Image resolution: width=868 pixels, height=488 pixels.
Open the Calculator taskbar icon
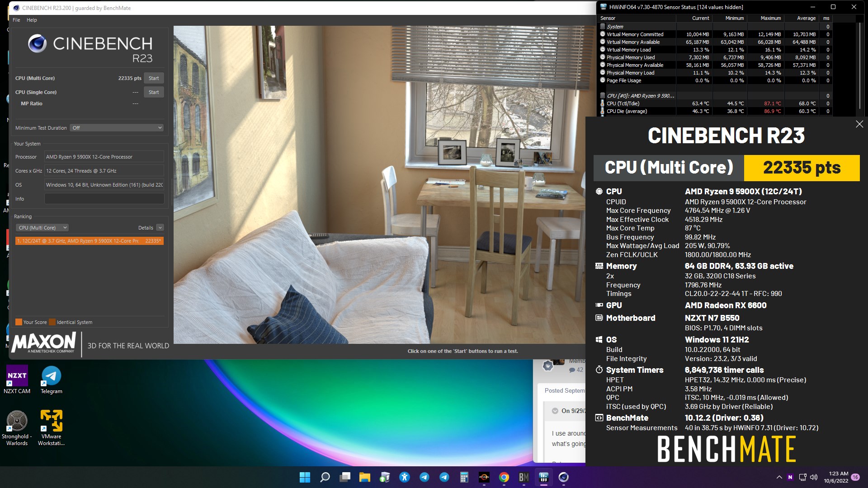point(464,477)
